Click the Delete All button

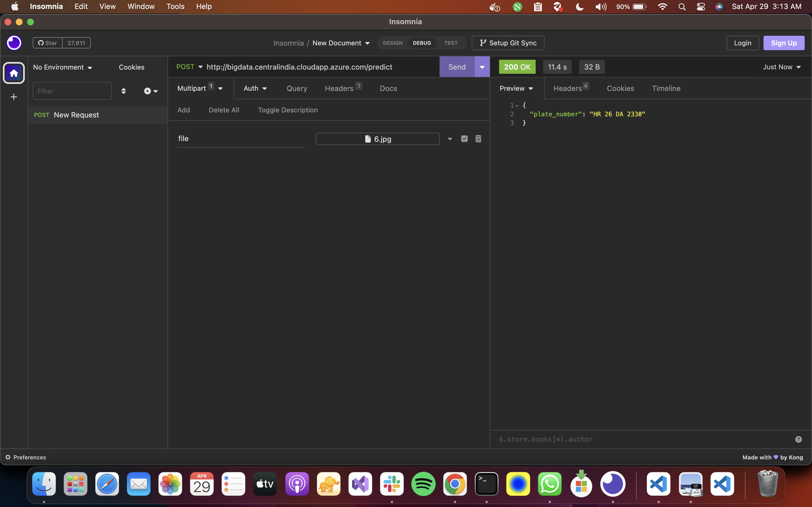(x=224, y=110)
